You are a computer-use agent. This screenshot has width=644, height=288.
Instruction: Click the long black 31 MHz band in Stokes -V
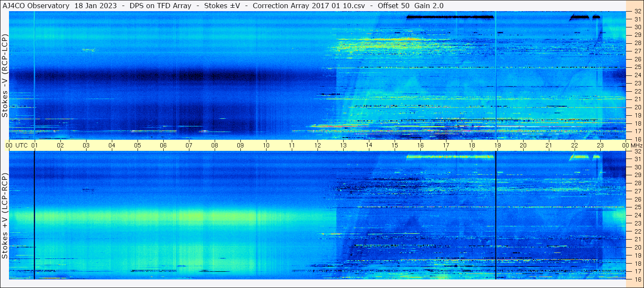(450, 17)
